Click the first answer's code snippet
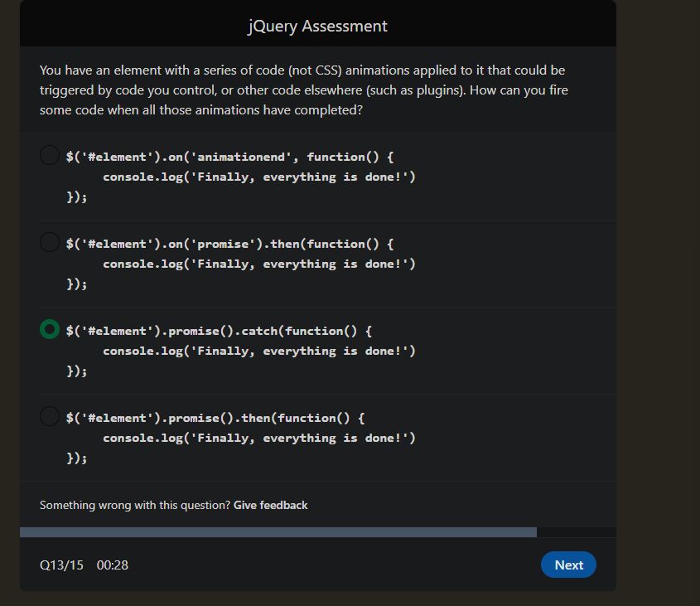The width and height of the screenshot is (700, 606). [240, 176]
